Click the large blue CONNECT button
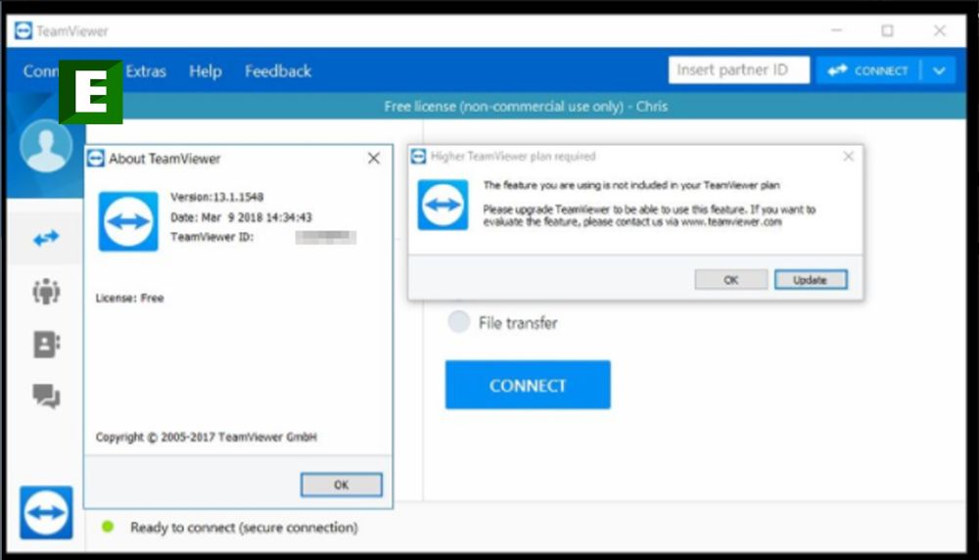Image resolution: width=979 pixels, height=560 pixels. (x=528, y=385)
